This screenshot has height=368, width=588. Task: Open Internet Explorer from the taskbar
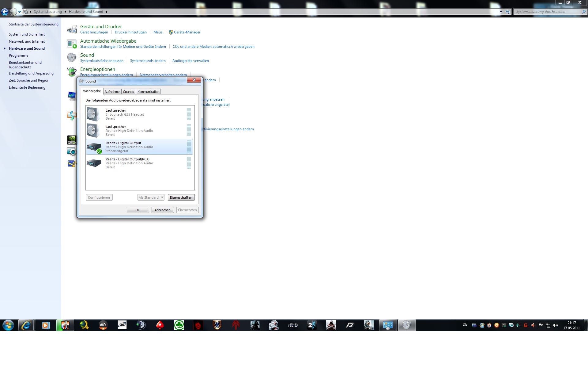click(26, 325)
